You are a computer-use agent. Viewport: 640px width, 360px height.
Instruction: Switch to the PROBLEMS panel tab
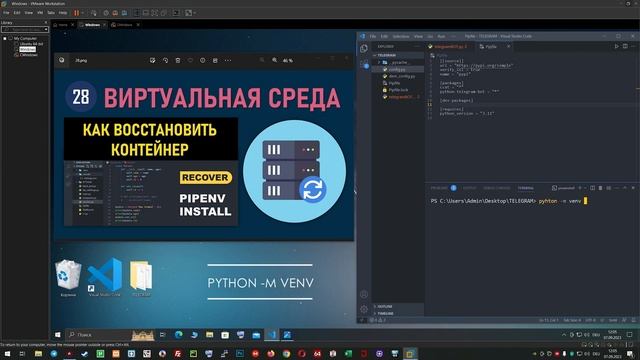point(439,188)
